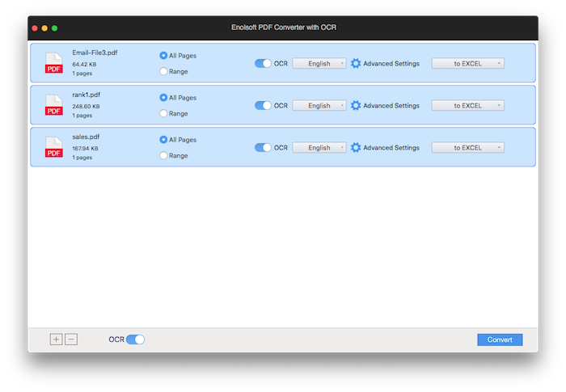Minimize the window with the yellow button

click(44, 27)
